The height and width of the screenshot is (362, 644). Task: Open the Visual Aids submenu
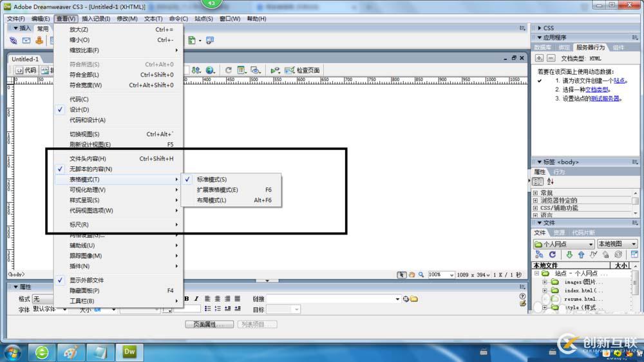pyautogui.click(x=118, y=190)
